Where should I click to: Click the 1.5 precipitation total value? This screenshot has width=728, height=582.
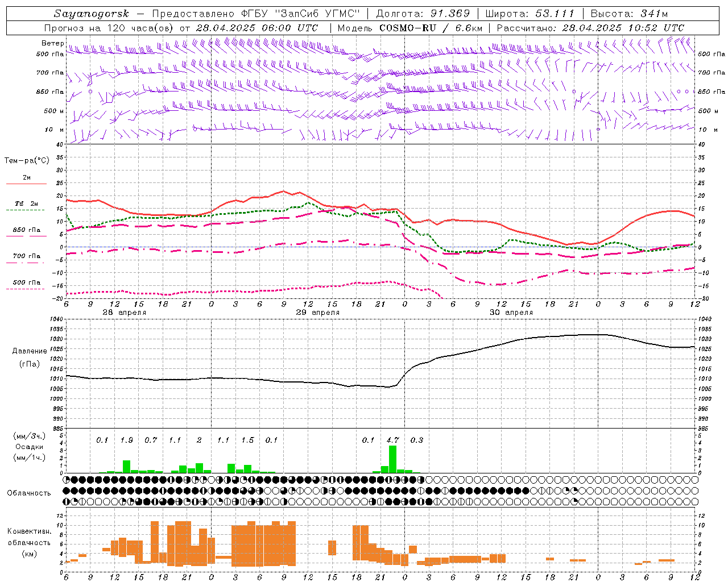pyautogui.click(x=247, y=440)
